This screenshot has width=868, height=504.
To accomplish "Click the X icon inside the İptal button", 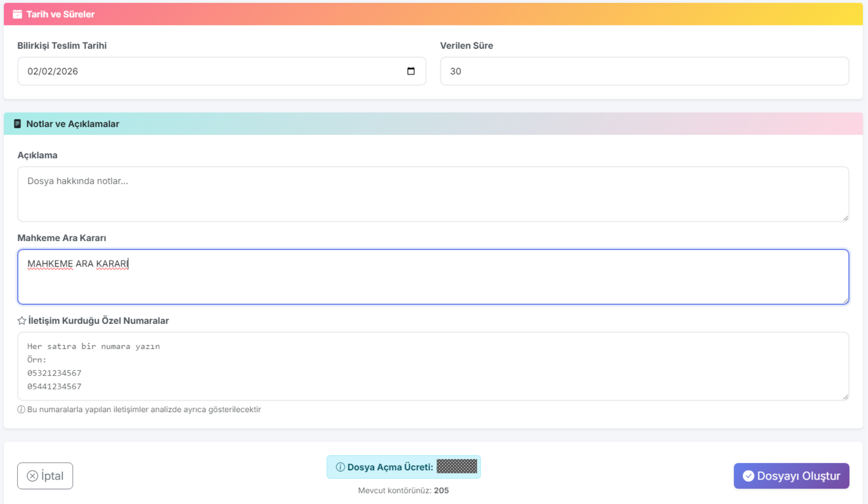I will [32, 476].
